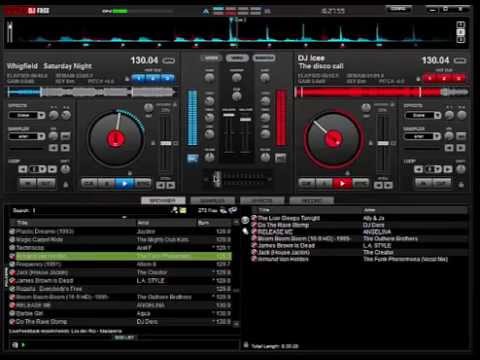Set Loop In on the left deck
Image resolution: width=480 pixels, height=360 pixels.
point(28,184)
